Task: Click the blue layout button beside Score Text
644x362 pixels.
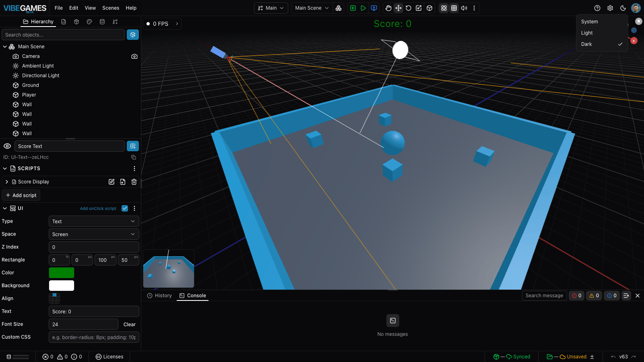Action: 133,146
